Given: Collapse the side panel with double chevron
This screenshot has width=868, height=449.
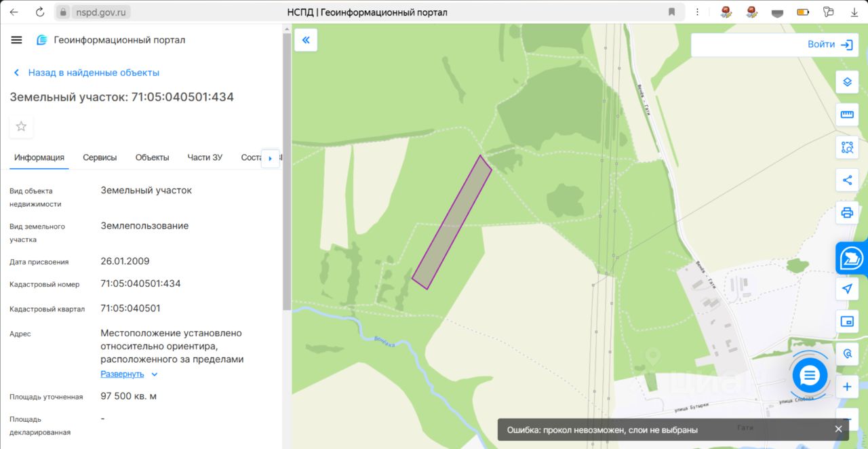Looking at the screenshot, I should pyautogui.click(x=306, y=40).
